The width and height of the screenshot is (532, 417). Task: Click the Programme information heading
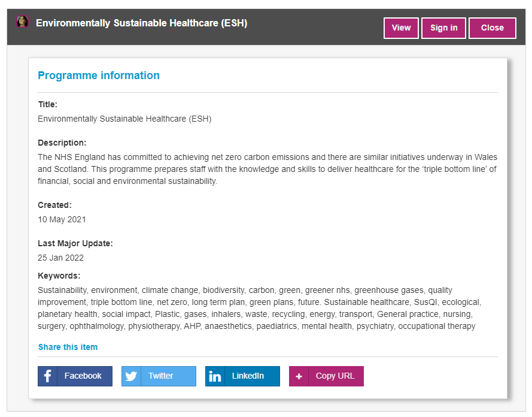click(99, 75)
